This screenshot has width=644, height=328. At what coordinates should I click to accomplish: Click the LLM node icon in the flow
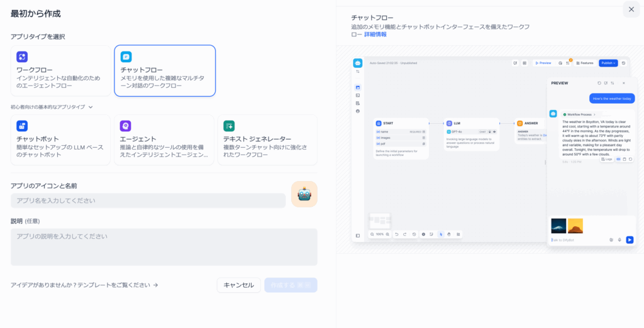coord(448,123)
